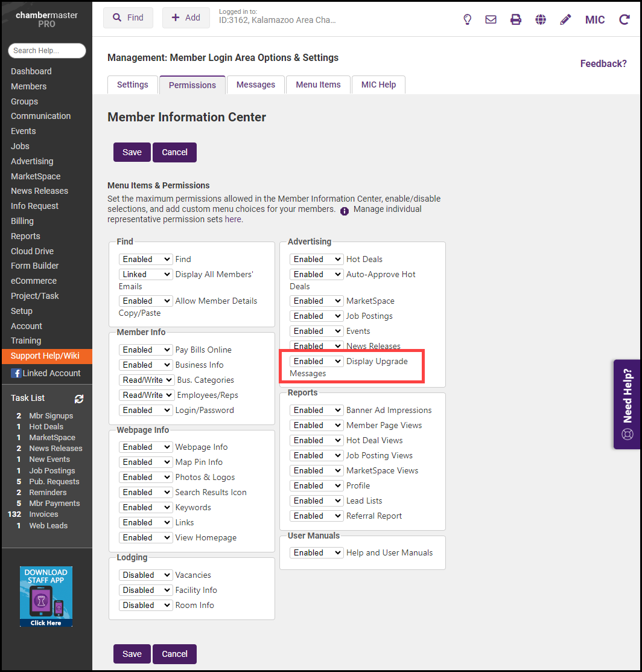Click the Download Staff App banner
642x672 pixels.
pos(46,597)
